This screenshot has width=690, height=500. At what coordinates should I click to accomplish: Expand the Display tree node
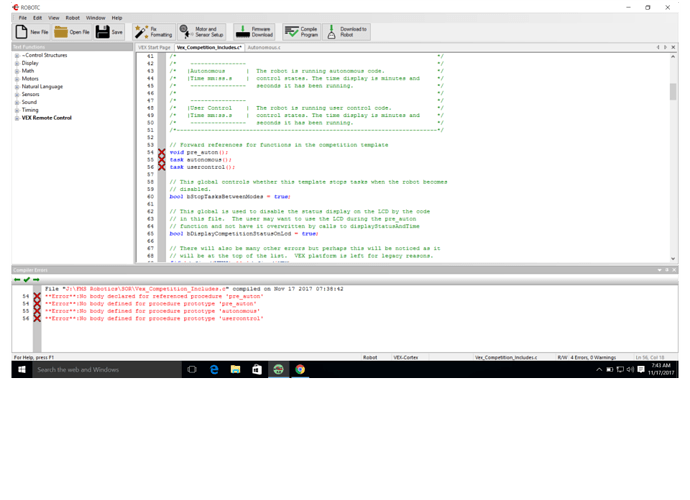[17, 63]
